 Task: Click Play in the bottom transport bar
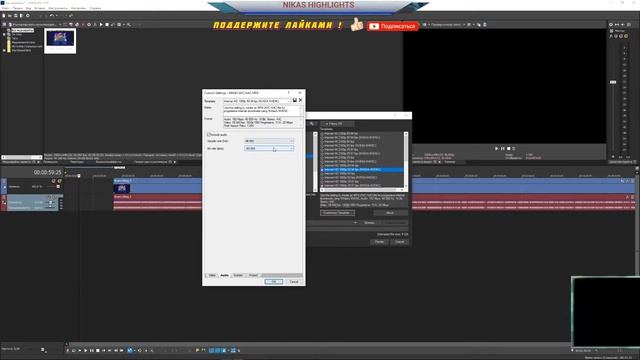(86, 350)
